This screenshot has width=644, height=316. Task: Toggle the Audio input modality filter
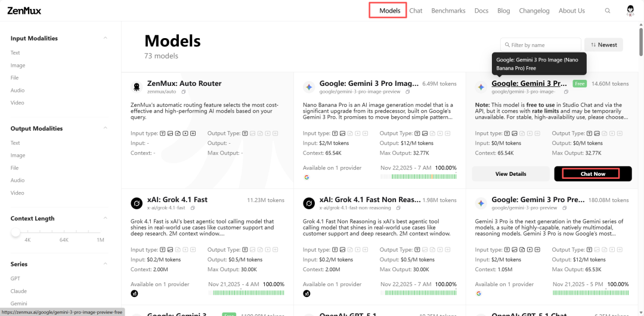(x=17, y=91)
